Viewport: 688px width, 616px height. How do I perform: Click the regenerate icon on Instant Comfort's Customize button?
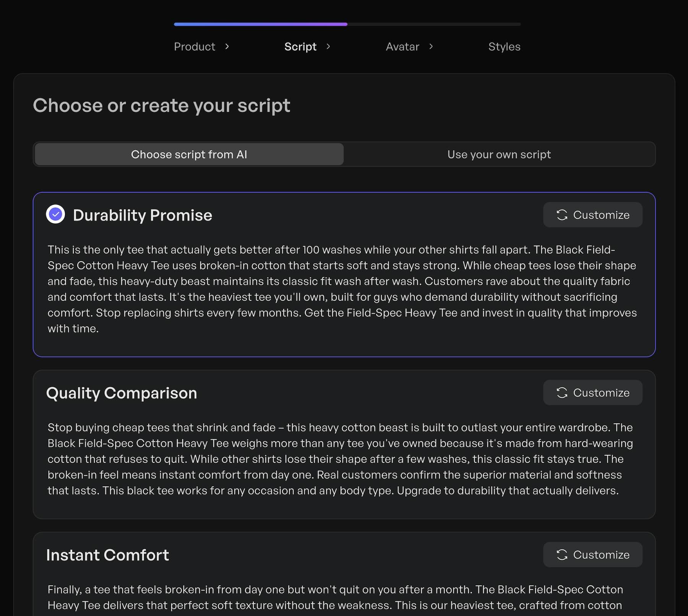tap(562, 555)
